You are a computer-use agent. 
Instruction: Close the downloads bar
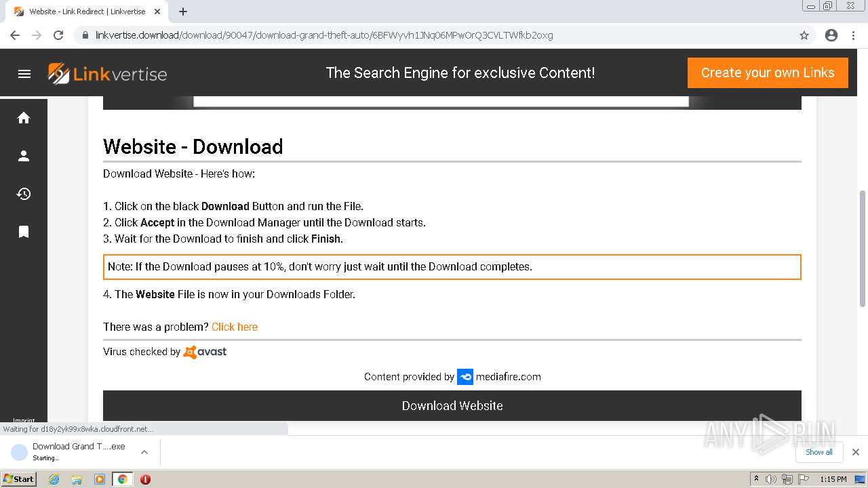pyautogui.click(x=856, y=452)
